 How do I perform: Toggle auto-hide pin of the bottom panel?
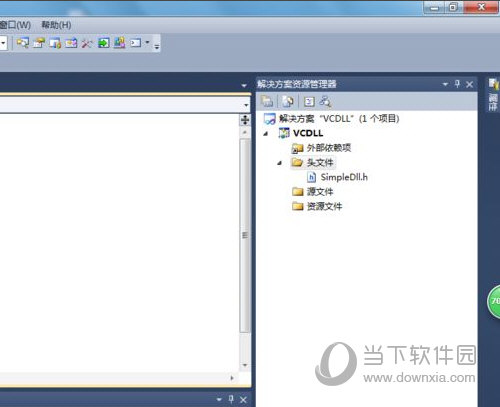click(231, 399)
